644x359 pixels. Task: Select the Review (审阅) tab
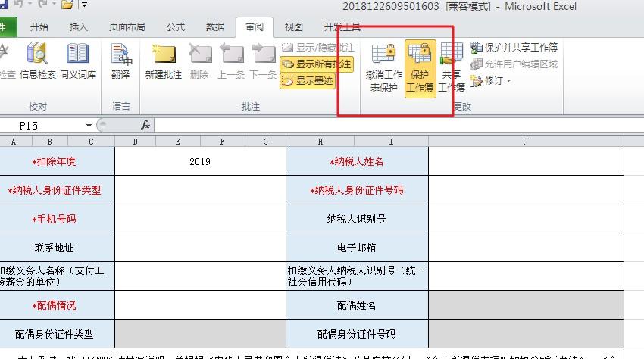tap(255, 27)
